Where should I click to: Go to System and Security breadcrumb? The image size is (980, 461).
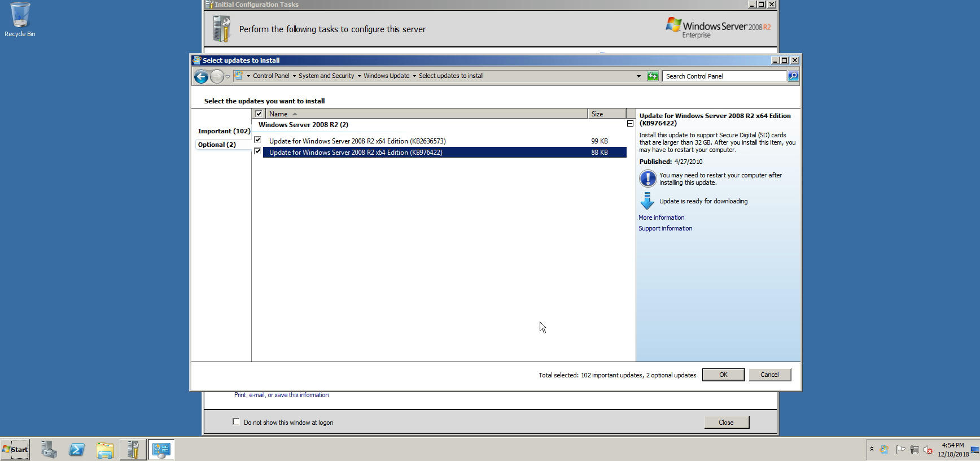(x=326, y=76)
